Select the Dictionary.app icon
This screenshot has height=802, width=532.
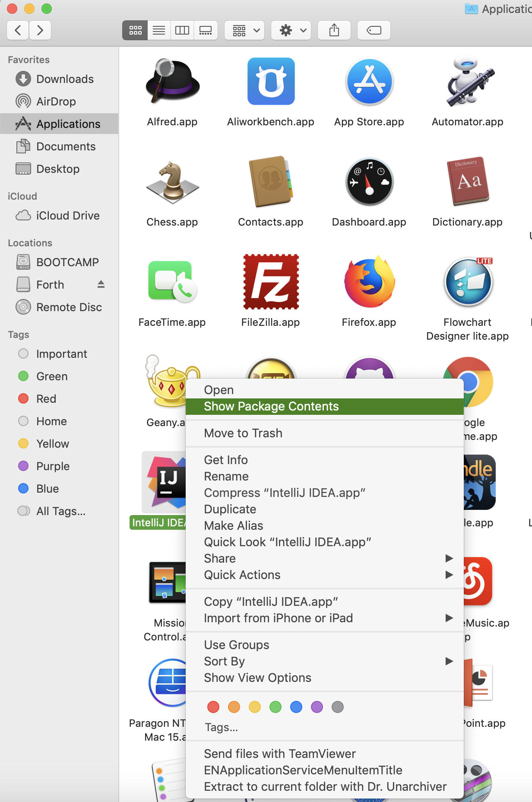[468, 182]
